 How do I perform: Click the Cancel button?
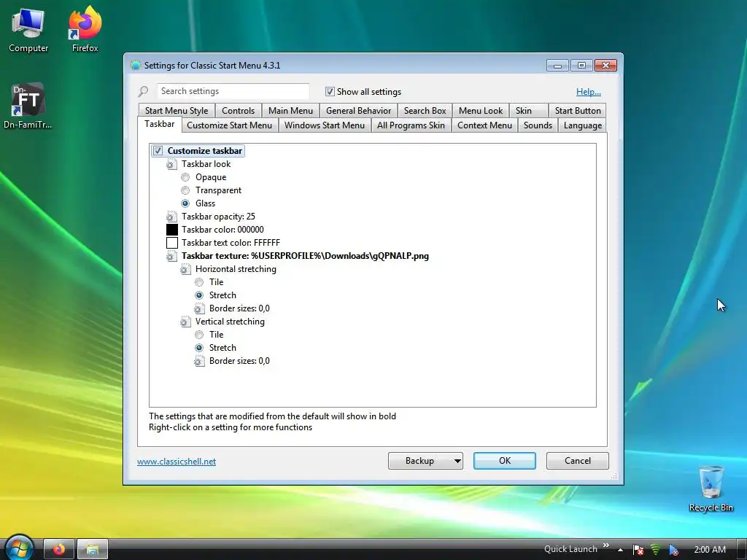[578, 461]
